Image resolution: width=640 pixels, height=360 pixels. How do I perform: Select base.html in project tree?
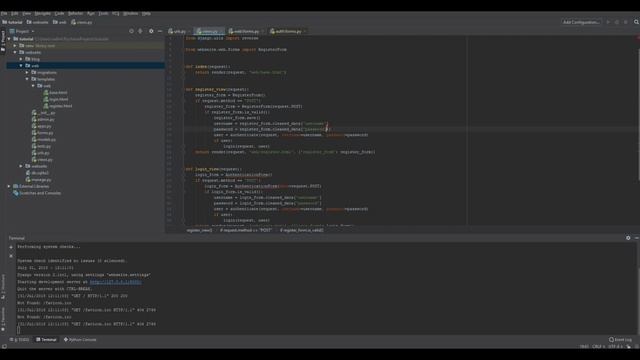[55, 93]
